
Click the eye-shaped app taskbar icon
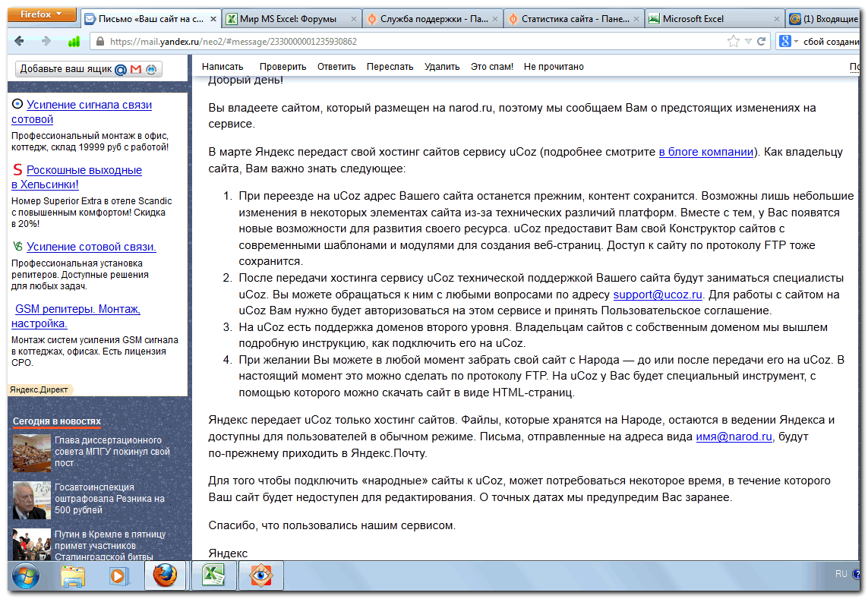coord(260,575)
